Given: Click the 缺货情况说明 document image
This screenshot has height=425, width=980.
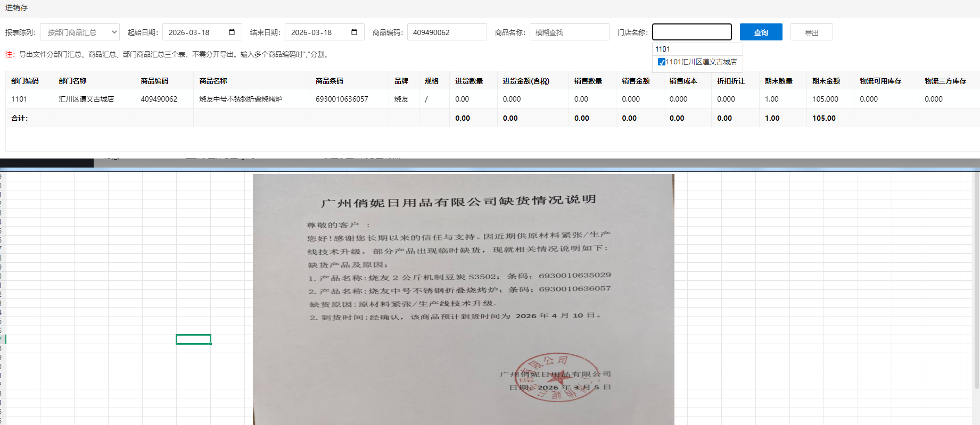Looking at the screenshot, I should point(463,298).
